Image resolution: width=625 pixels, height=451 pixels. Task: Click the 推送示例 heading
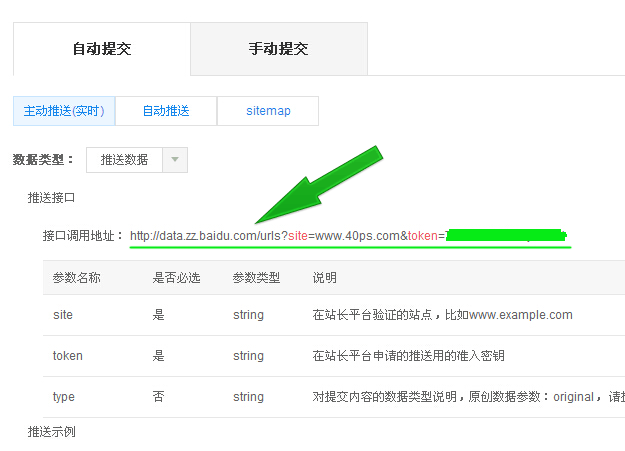(x=51, y=432)
